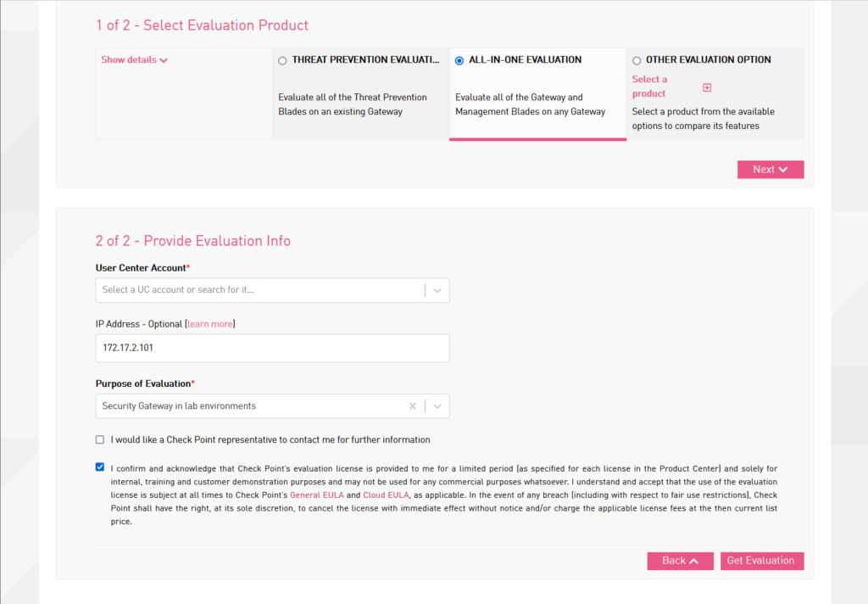Viewport: 868px width, 604px height.
Task: Enable the Check Point representative contact checkbox
Action: 100,439
